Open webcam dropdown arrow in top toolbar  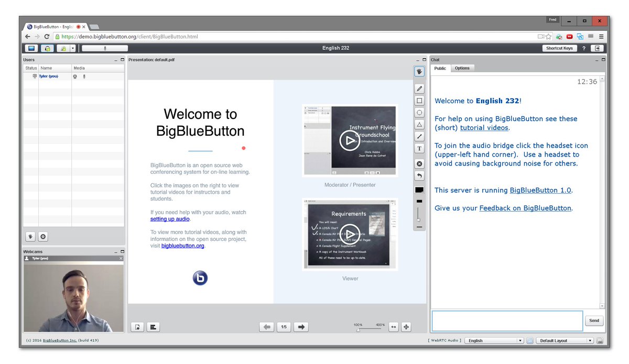click(x=73, y=48)
